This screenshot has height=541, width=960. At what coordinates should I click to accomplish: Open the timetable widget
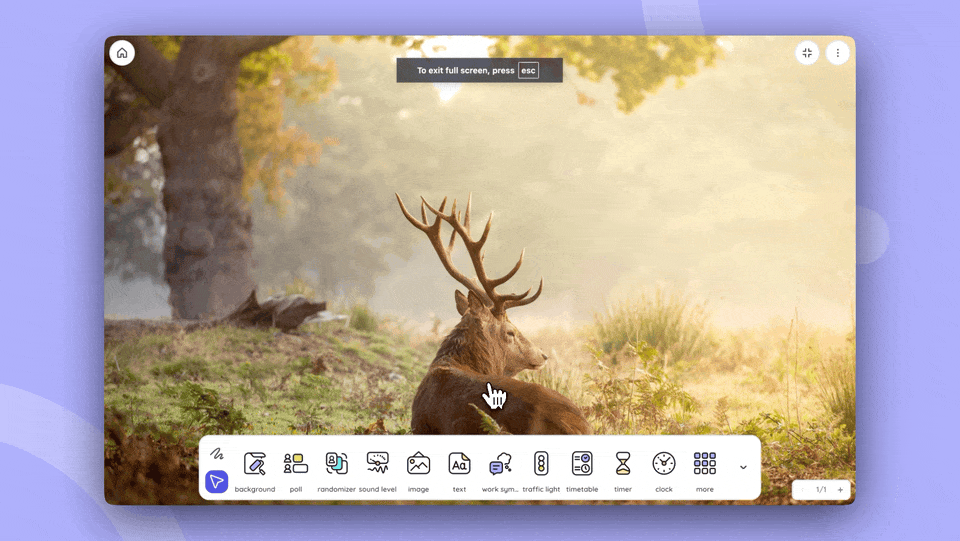[582, 471]
